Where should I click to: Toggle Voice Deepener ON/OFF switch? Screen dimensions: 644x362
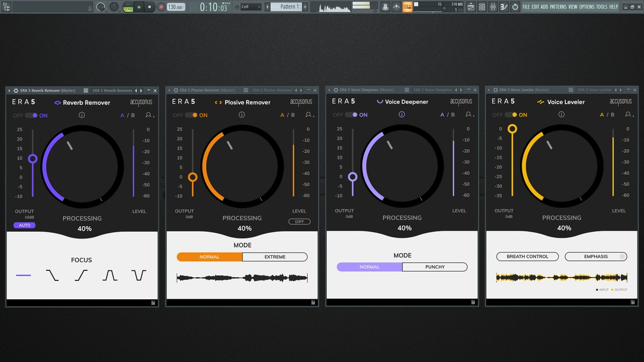351,115
